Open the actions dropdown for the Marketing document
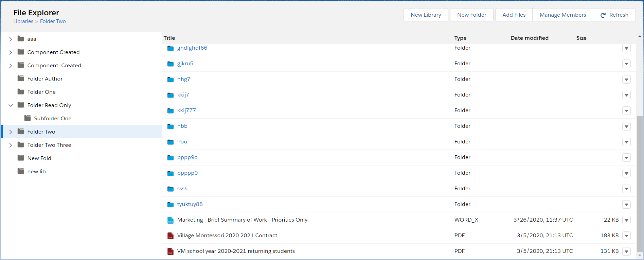644x260 pixels. pos(626,220)
